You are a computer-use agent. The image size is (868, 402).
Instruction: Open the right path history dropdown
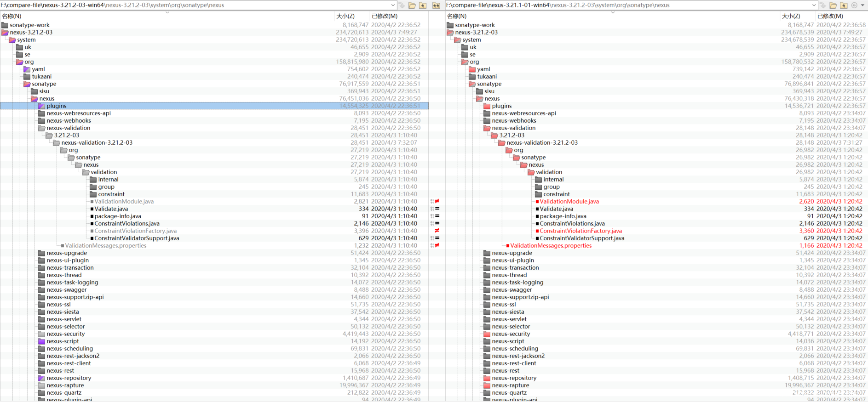pos(814,6)
